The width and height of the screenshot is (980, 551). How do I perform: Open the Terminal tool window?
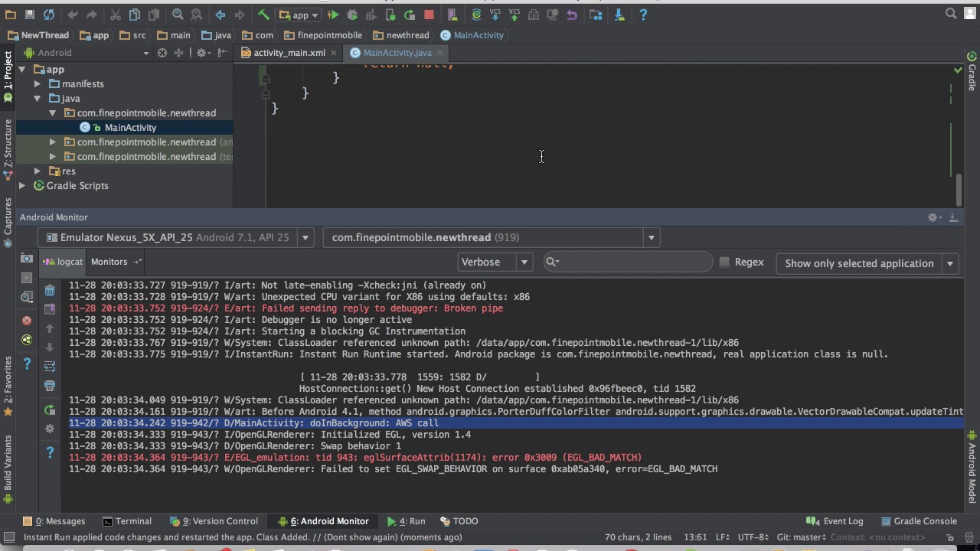(x=127, y=521)
